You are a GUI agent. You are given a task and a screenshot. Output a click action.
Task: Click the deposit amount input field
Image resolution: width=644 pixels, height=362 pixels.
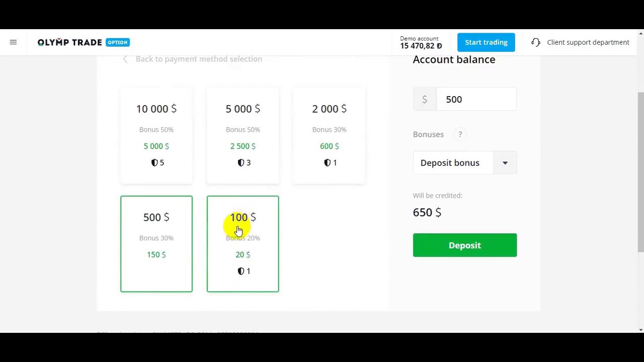click(475, 100)
